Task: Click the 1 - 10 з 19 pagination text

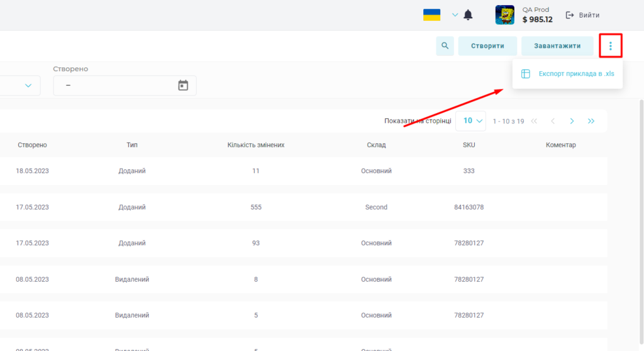Action: pyautogui.click(x=508, y=121)
